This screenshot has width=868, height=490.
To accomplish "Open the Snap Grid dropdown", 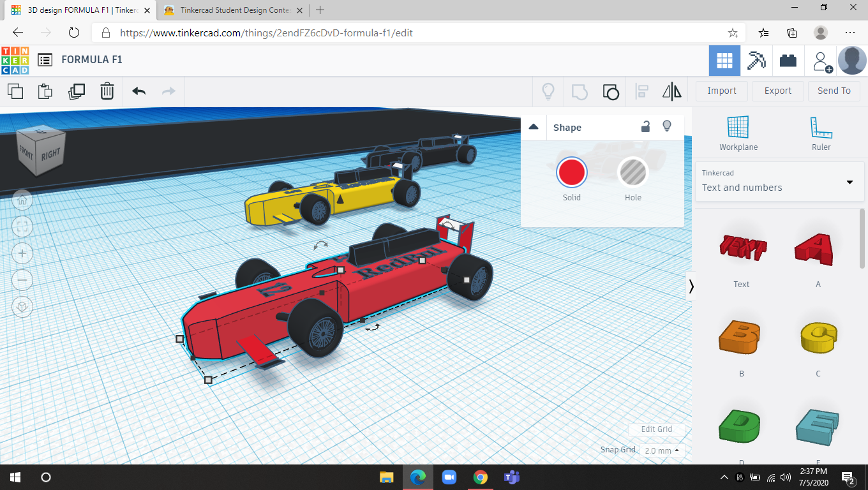I will [662, 450].
